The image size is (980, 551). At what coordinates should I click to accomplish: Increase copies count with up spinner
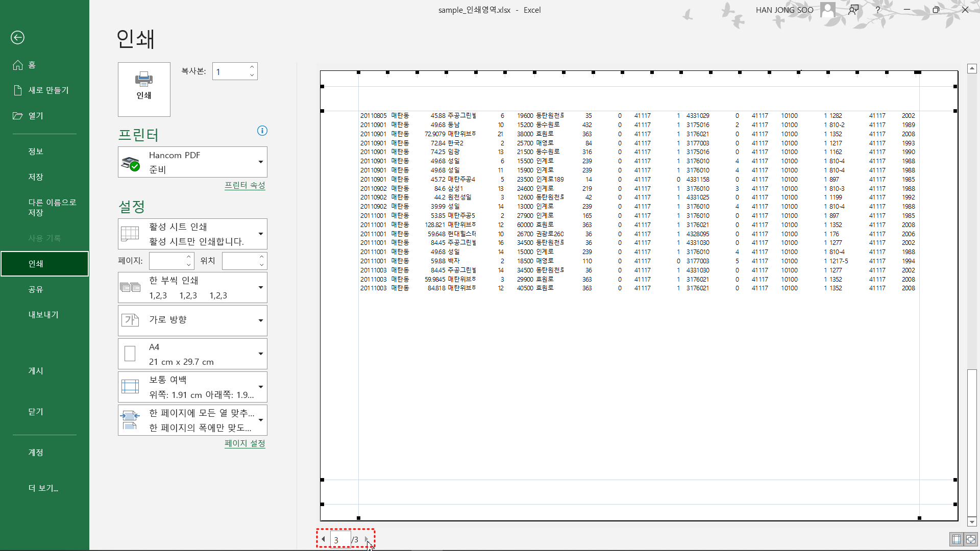point(252,67)
